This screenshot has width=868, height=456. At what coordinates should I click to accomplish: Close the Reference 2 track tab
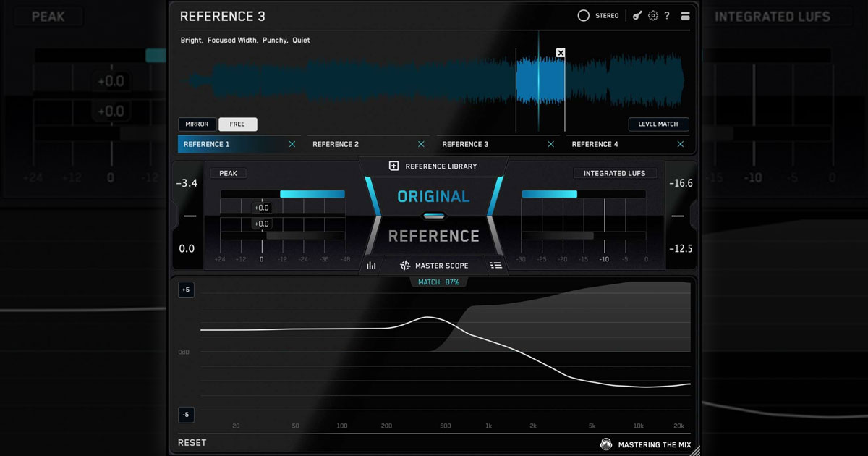pyautogui.click(x=422, y=144)
